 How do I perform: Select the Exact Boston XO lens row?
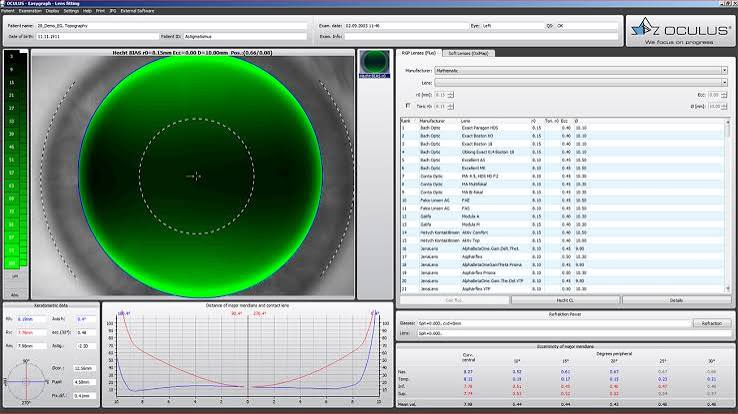tap(562, 135)
